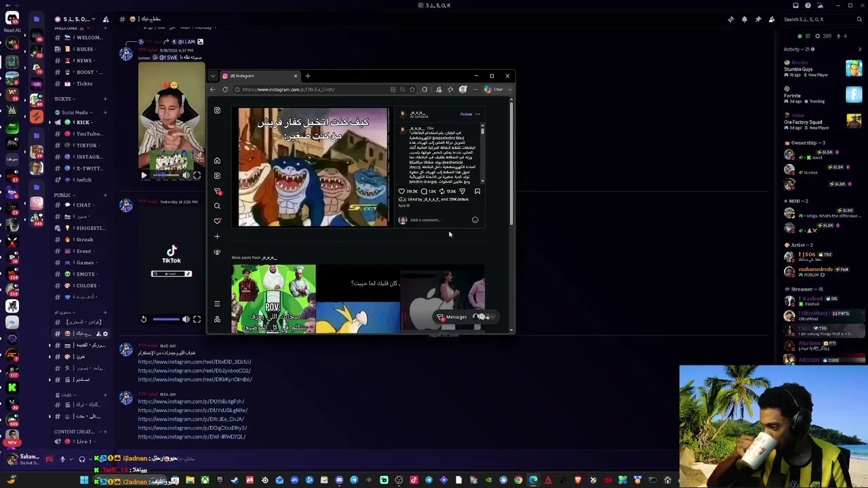Image resolution: width=868 pixels, height=488 pixels.
Task: Open headphone output options dropdown arrow
Action: point(91,459)
